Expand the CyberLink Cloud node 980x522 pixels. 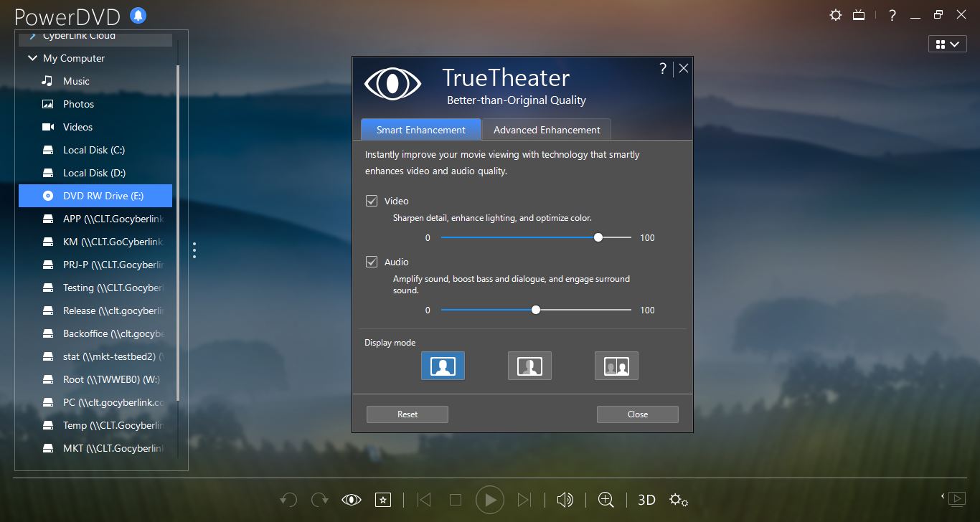pyautogui.click(x=32, y=35)
